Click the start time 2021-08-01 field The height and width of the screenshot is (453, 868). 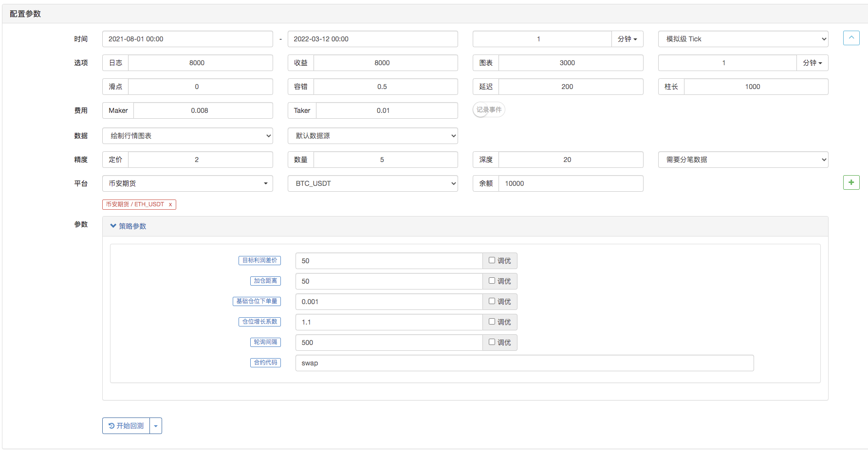(x=187, y=39)
